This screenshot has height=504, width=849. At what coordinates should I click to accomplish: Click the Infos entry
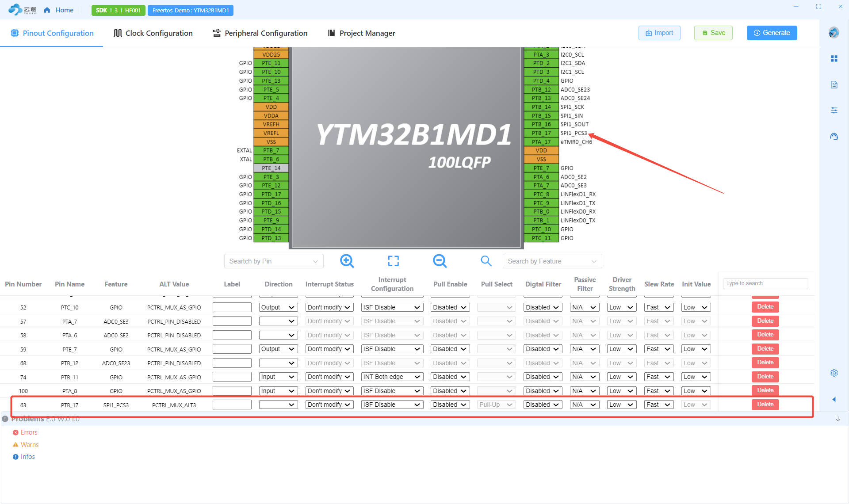point(24,457)
